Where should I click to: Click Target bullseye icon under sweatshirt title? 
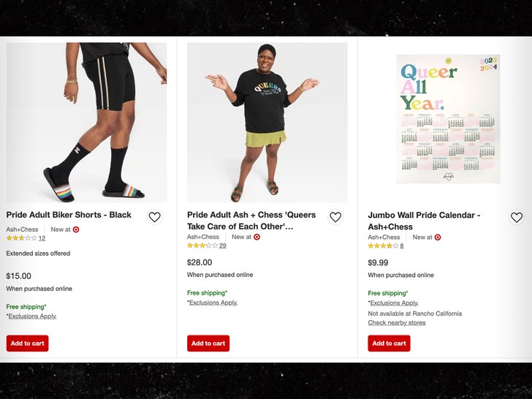point(256,237)
